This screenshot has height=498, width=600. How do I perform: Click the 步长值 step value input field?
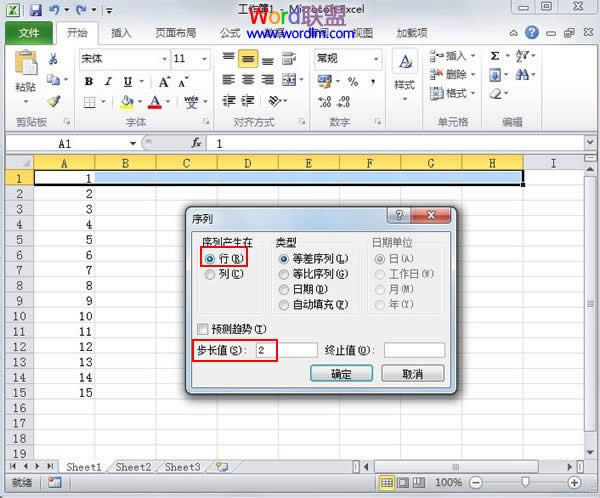[x=287, y=350]
